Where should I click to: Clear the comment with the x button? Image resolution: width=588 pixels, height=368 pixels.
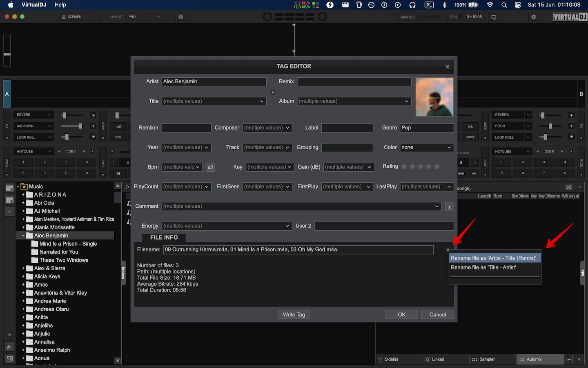[449, 207]
